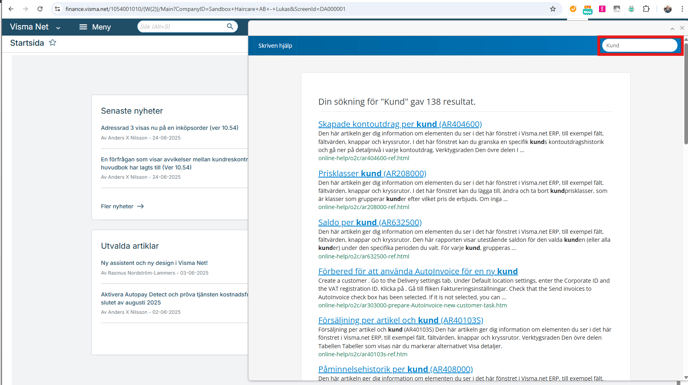Open news Adressrad 3 visas nu på inköpsorder

pos(169,128)
